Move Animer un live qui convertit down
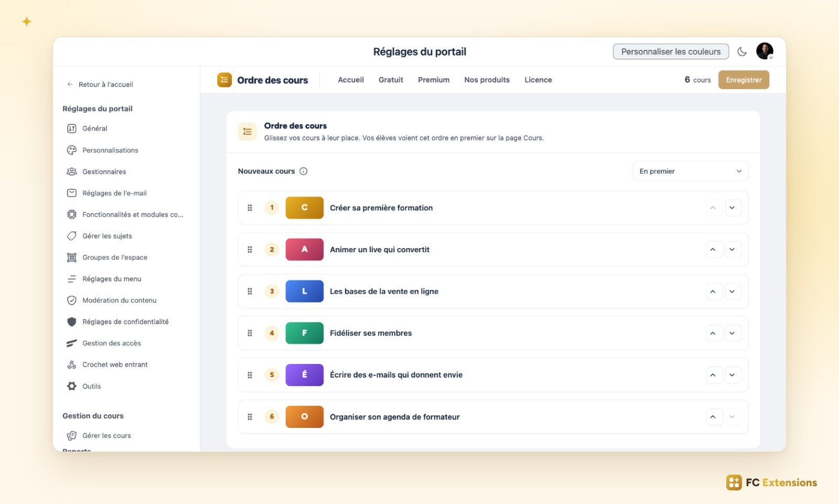839x504 pixels. (x=732, y=250)
